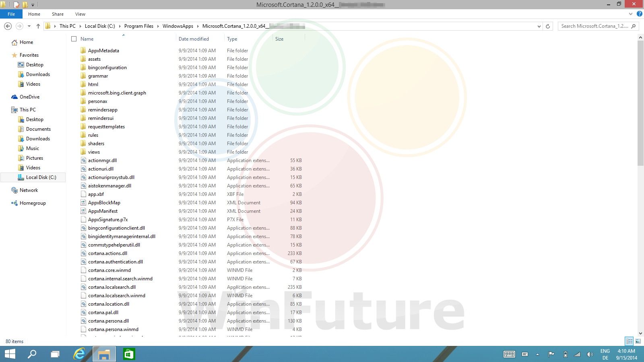Go up one folder level
Viewport: 644px width, 362px height.
click(38, 26)
